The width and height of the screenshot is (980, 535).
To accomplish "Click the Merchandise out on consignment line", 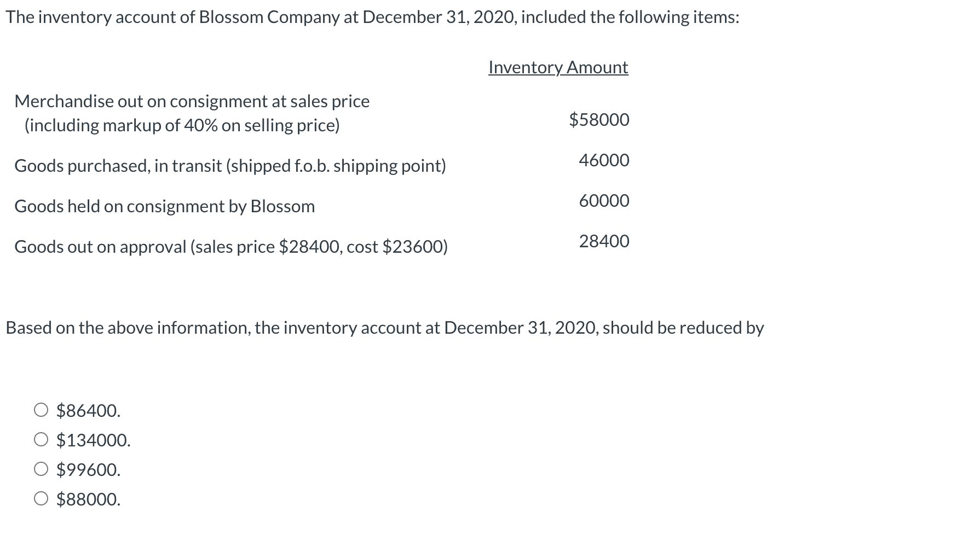I will coord(192,101).
